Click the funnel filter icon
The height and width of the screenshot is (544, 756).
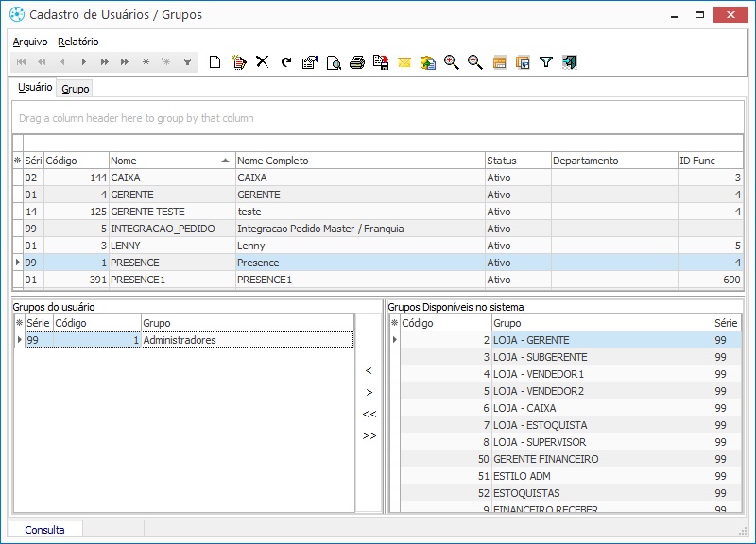[x=546, y=62]
